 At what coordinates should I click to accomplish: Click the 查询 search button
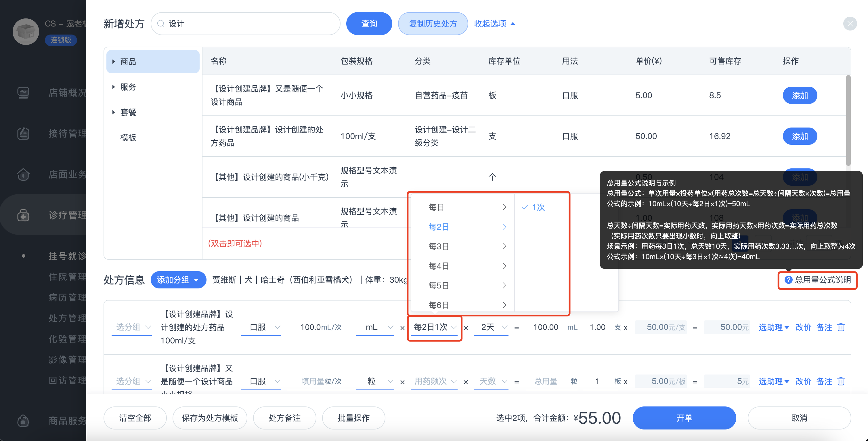[369, 24]
